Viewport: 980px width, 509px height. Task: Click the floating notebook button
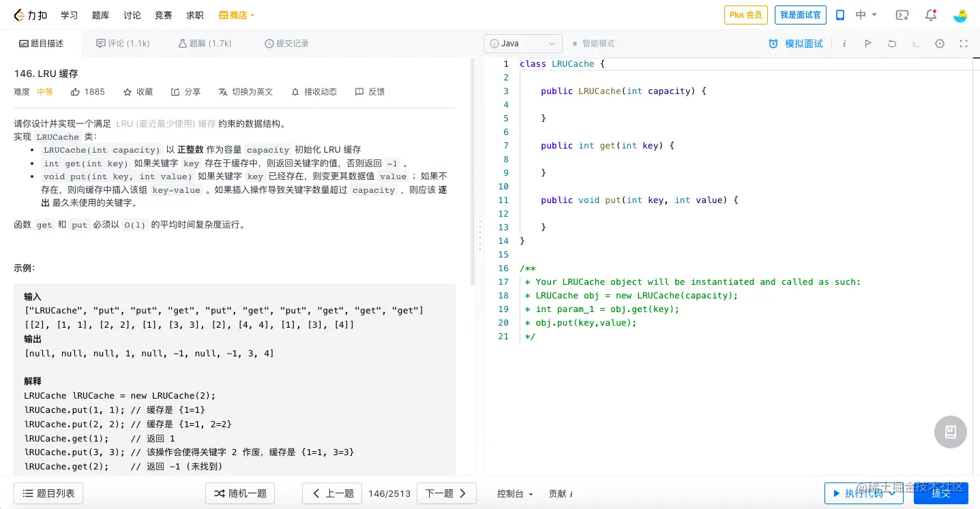pyautogui.click(x=950, y=432)
